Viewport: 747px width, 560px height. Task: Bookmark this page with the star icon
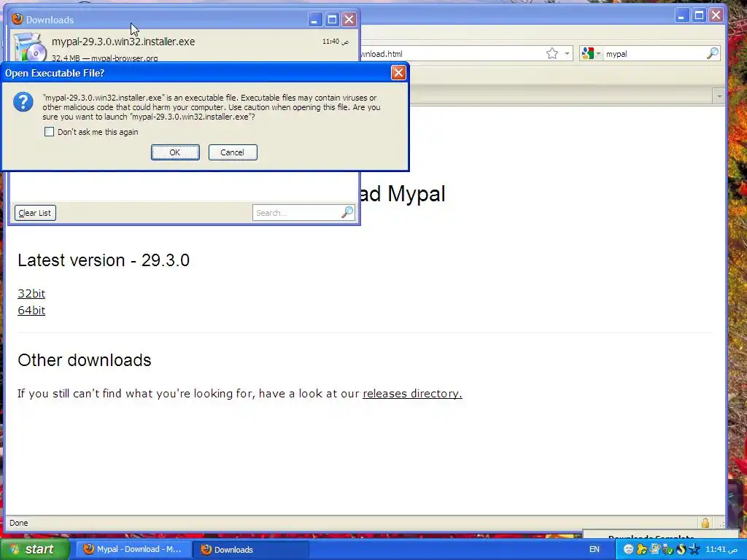551,53
